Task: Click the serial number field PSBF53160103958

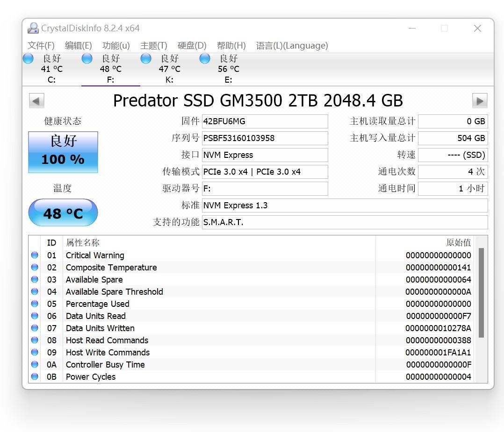Action: pos(265,138)
